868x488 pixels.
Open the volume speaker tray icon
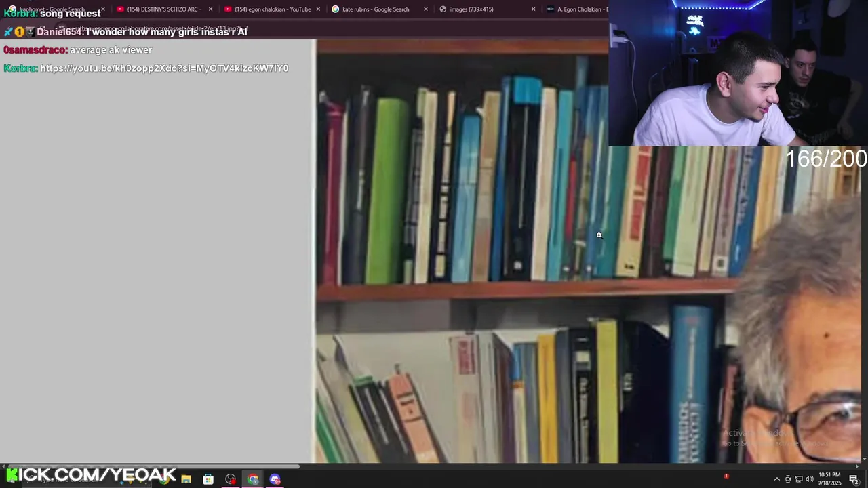(x=809, y=479)
